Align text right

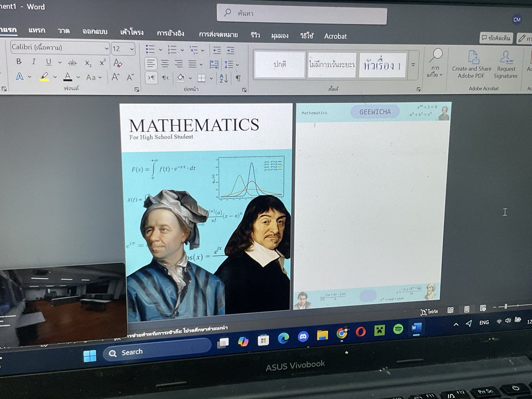pyautogui.click(x=179, y=64)
